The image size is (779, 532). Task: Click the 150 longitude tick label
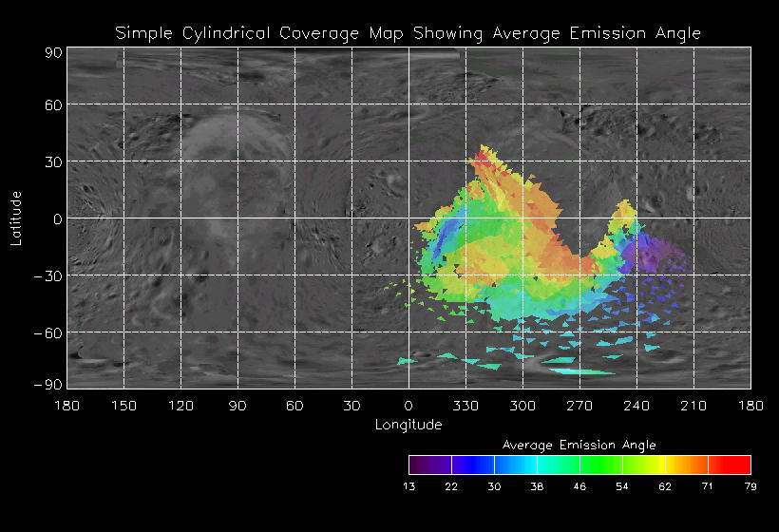pos(123,406)
